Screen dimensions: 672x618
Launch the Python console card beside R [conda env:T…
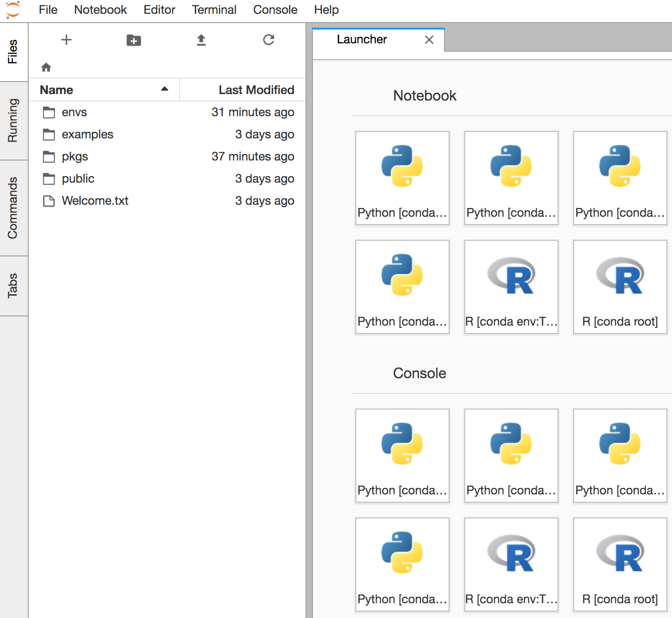click(x=402, y=565)
